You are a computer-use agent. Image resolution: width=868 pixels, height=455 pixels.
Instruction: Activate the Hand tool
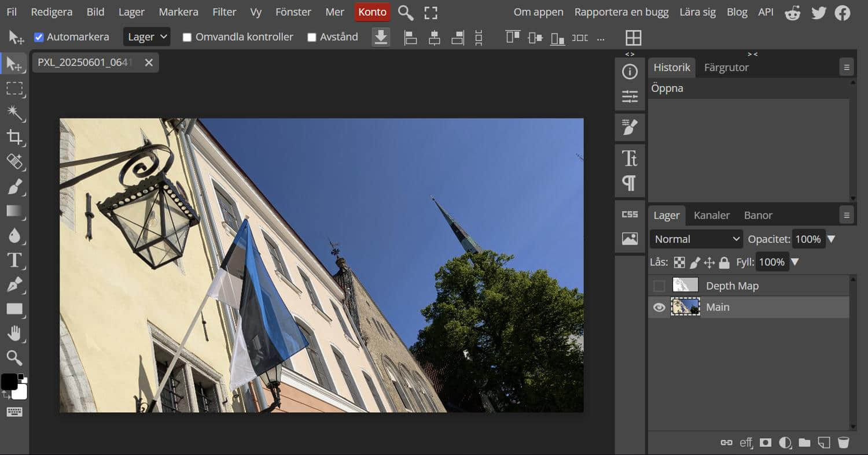(14, 334)
